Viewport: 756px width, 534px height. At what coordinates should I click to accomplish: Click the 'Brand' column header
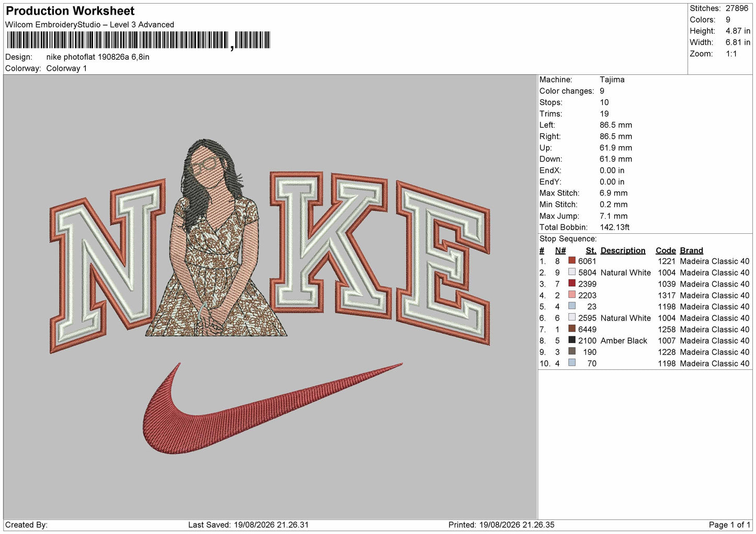pos(691,251)
